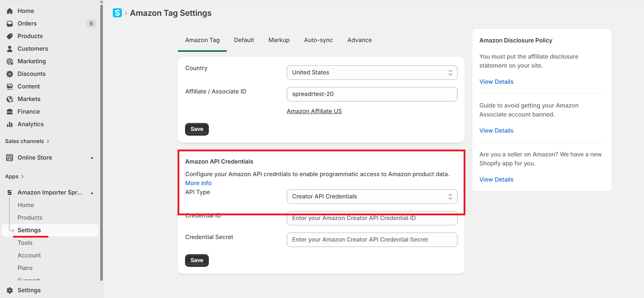The width and height of the screenshot is (644, 298).
Task: Switch to the Default tab
Action: pyautogui.click(x=244, y=40)
